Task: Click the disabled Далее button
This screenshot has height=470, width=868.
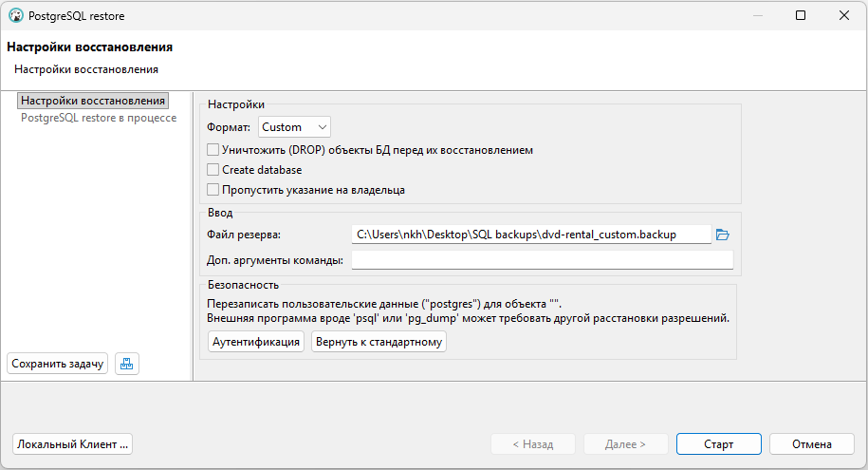Action: [625, 444]
